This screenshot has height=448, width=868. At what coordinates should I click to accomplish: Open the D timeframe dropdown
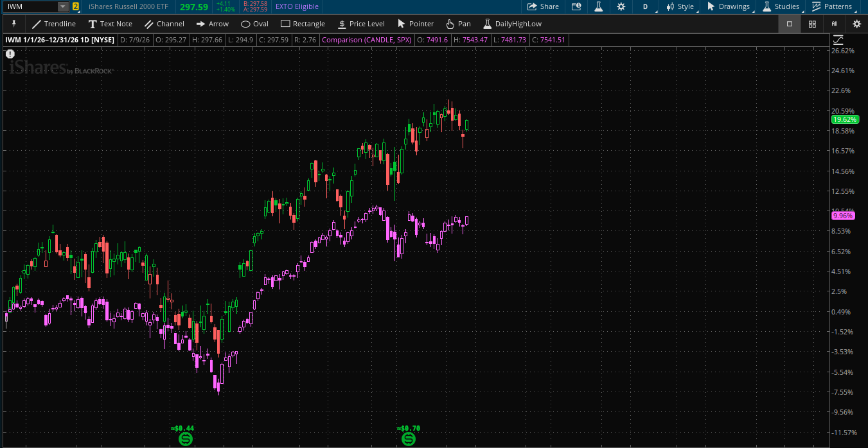click(645, 6)
